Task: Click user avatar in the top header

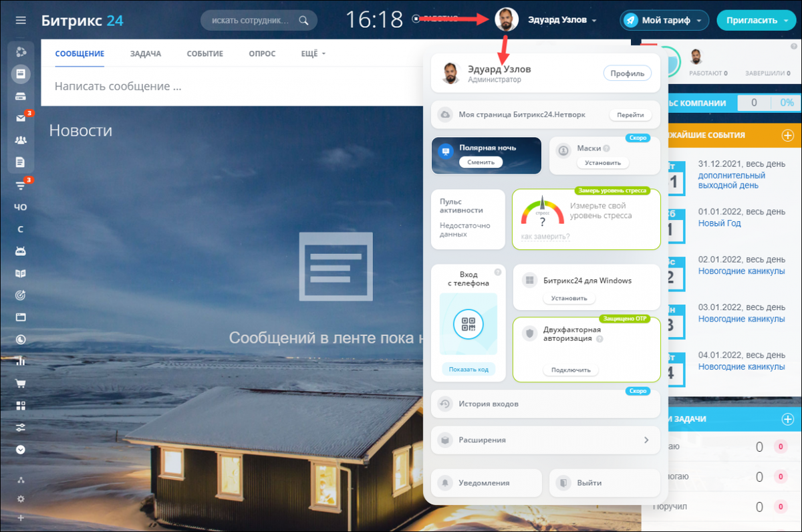Action: tap(507, 19)
